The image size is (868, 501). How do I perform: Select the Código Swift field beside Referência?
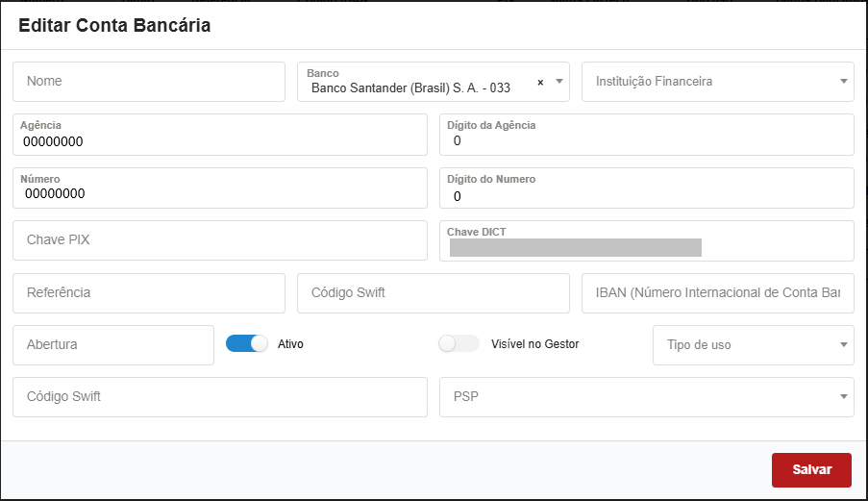point(433,292)
